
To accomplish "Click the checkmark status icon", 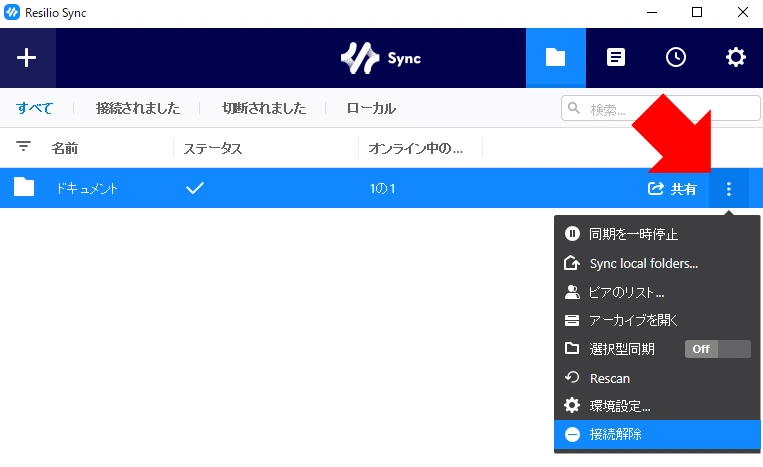I will pyautogui.click(x=195, y=188).
